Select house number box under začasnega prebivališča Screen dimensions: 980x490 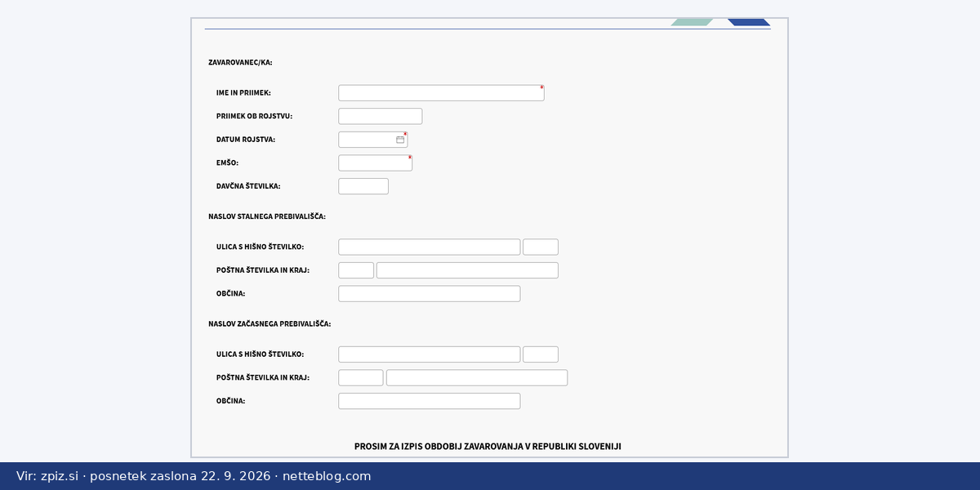pyautogui.click(x=541, y=354)
